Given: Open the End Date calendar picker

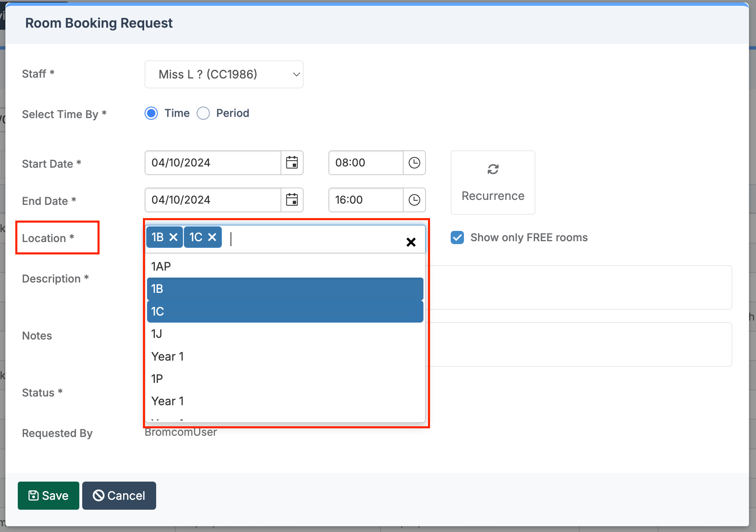Looking at the screenshot, I should [x=292, y=200].
